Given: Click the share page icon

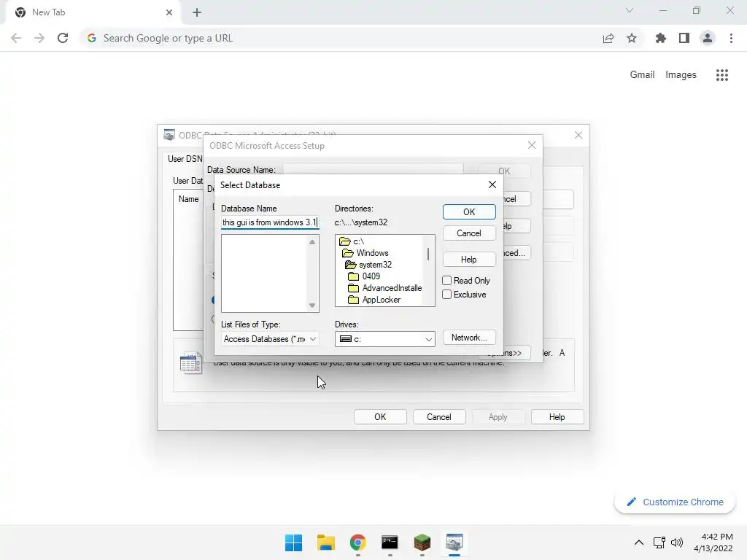Looking at the screenshot, I should tap(608, 39).
